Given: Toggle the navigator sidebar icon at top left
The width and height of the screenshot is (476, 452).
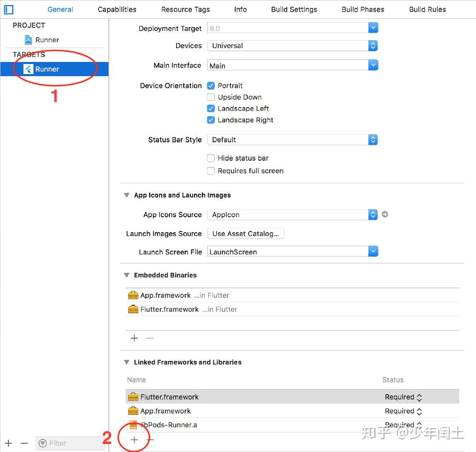Looking at the screenshot, I should click(x=8, y=9).
